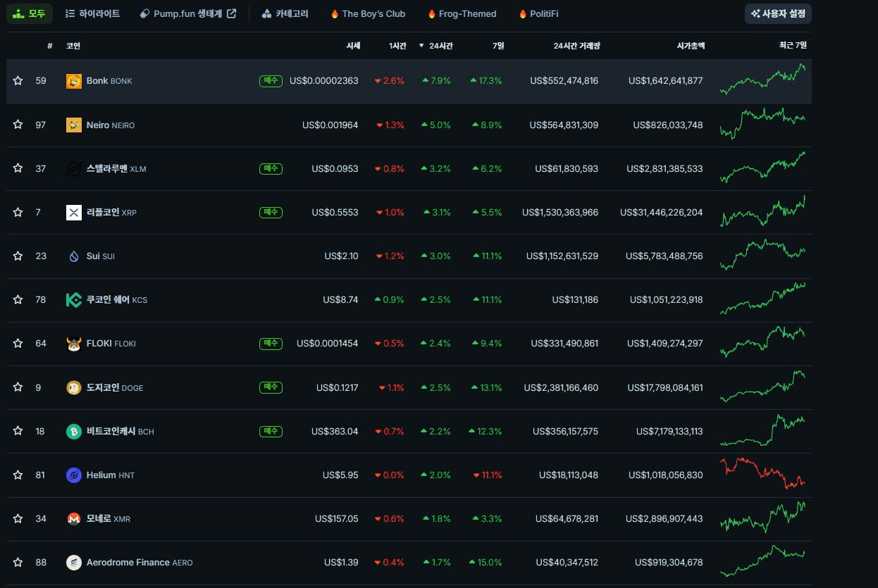Click Bonk's 24-hour change 7.9%
Viewport: 878px width, 588px height.
(436, 81)
